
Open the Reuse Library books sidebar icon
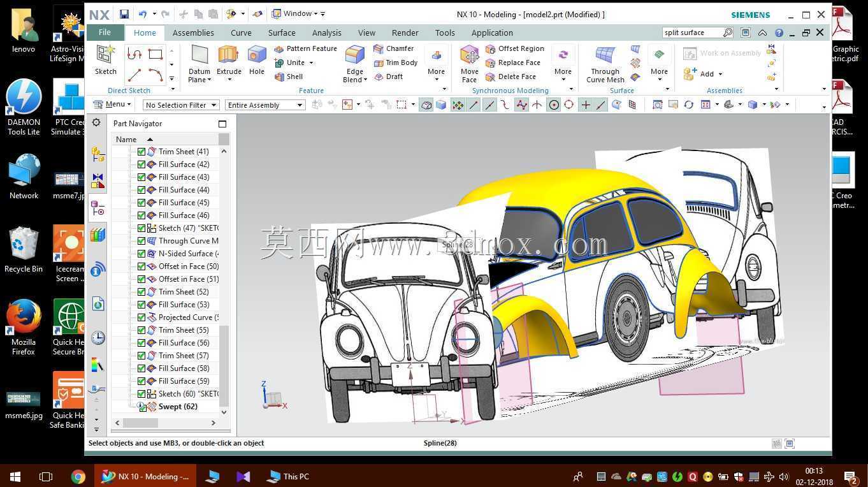(x=98, y=235)
